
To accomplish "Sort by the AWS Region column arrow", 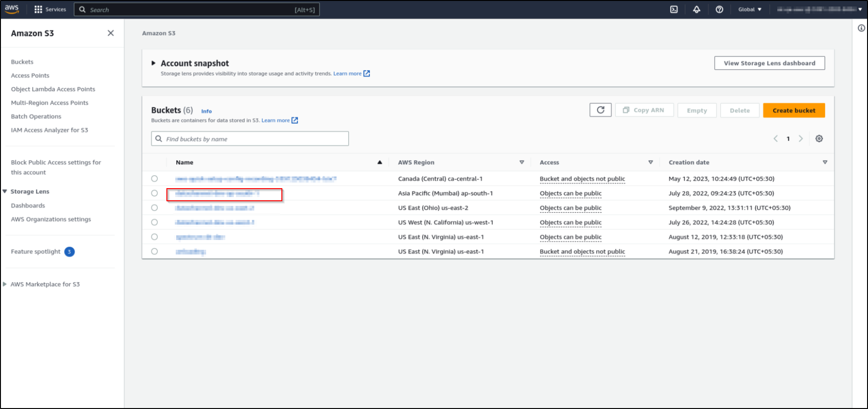I will (x=522, y=162).
